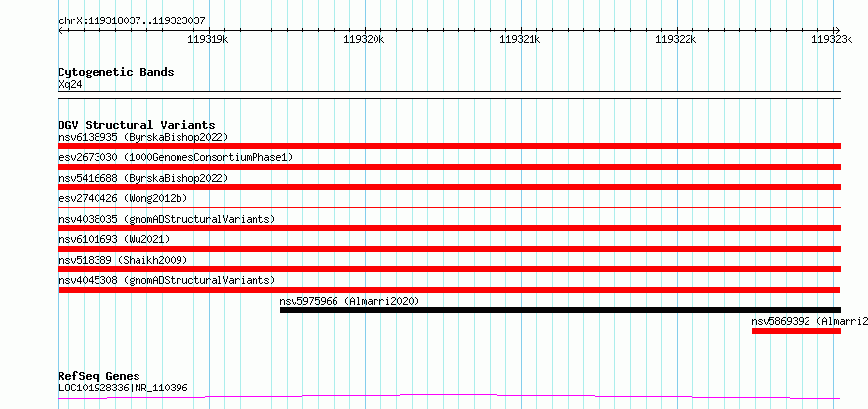Open variant esv2673030 (1000GenomesConsortiumPhase1) label
Viewport: 868px width, 409px height.
click(176, 157)
